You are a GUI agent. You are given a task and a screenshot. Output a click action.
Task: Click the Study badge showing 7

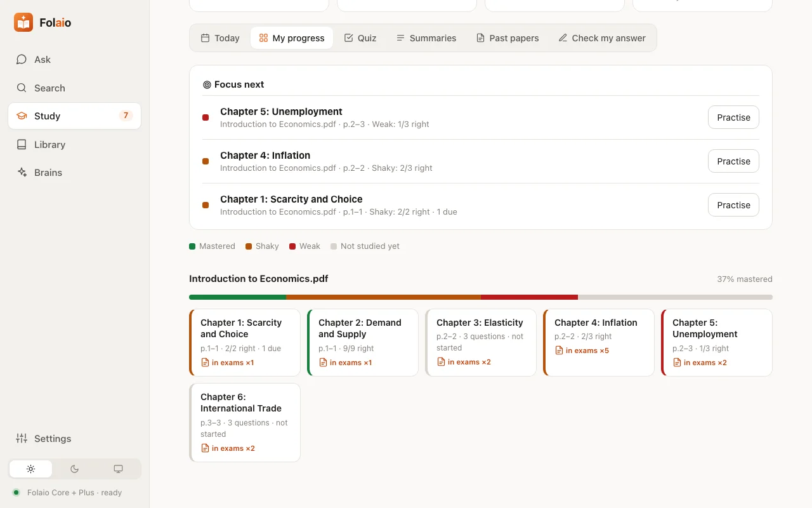click(126, 116)
